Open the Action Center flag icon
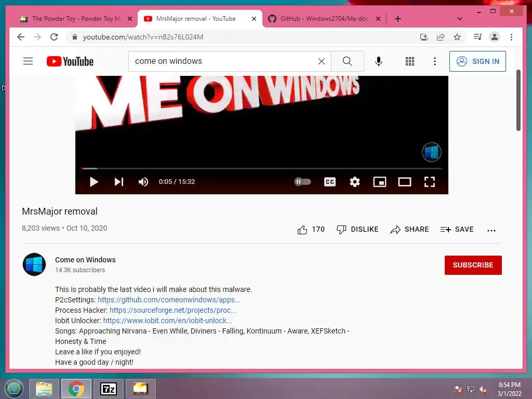The image size is (532, 399). click(x=458, y=389)
